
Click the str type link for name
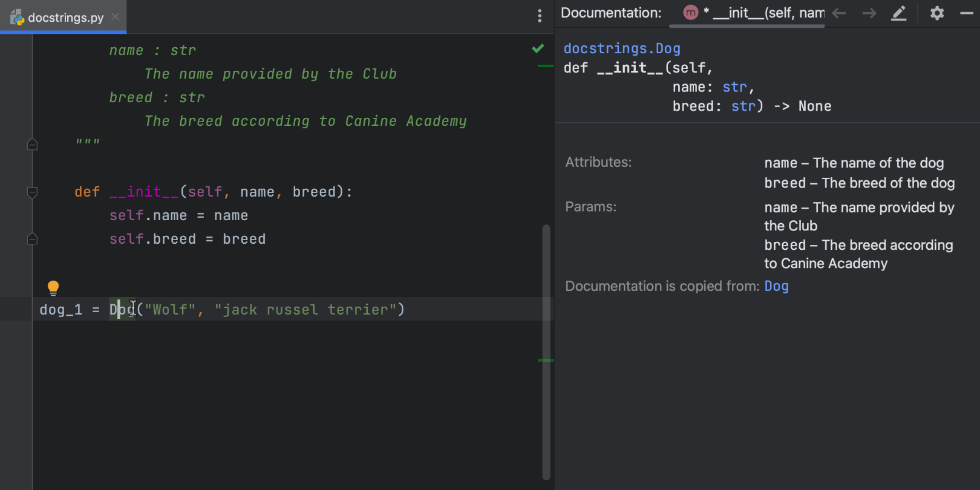[x=734, y=87]
